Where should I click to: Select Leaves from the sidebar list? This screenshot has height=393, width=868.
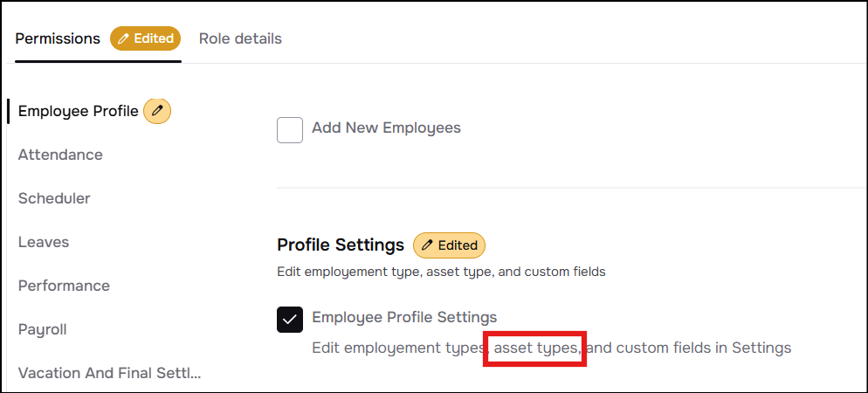[x=44, y=242]
